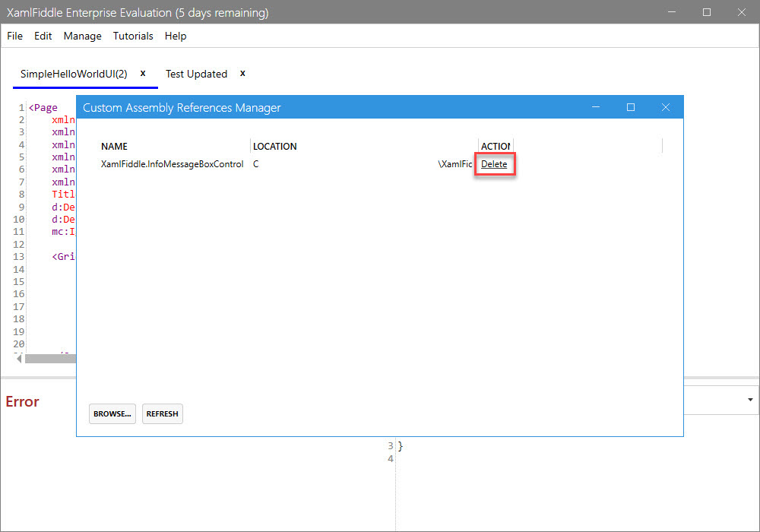Maximize the XamlFiddle main window

707,12
